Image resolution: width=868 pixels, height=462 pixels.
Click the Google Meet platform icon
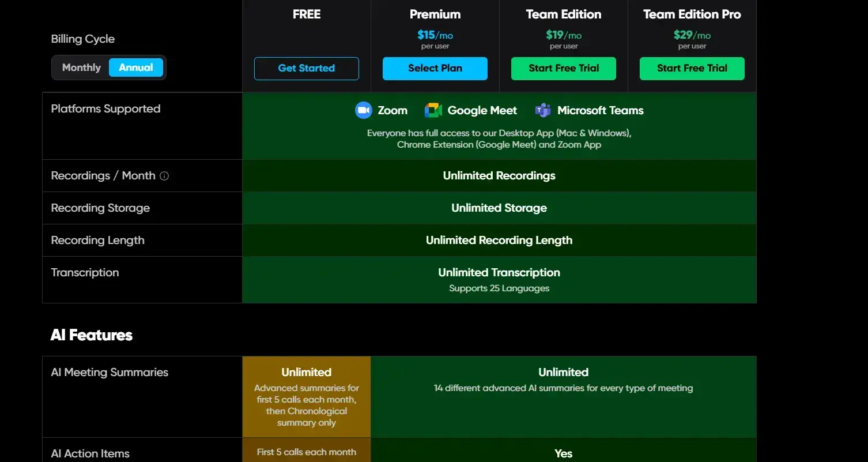pos(433,110)
